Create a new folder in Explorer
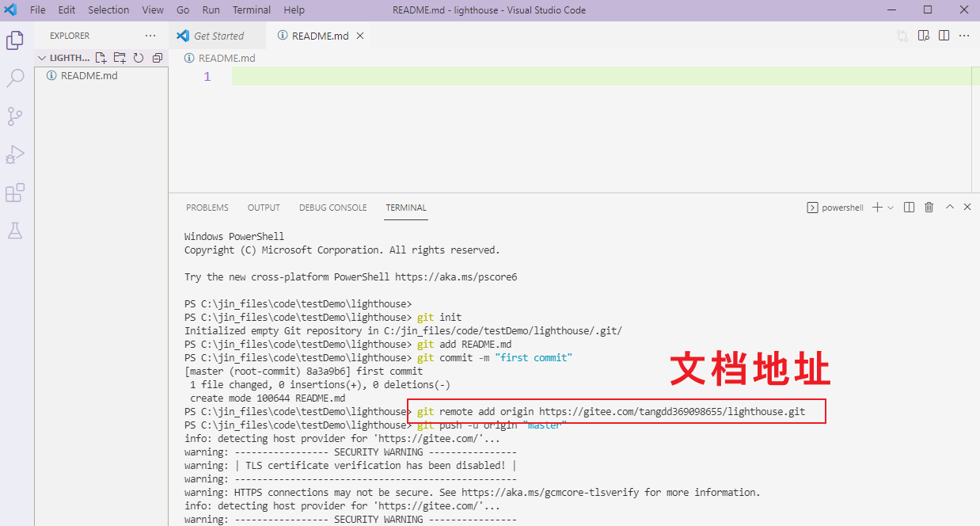980x526 pixels. (x=120, y=58)
